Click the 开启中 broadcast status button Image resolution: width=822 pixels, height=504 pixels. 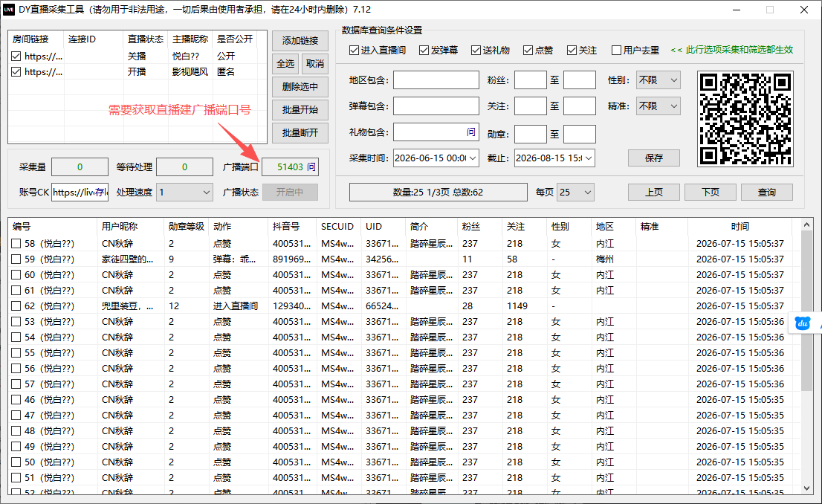click(x=290, y=193)
